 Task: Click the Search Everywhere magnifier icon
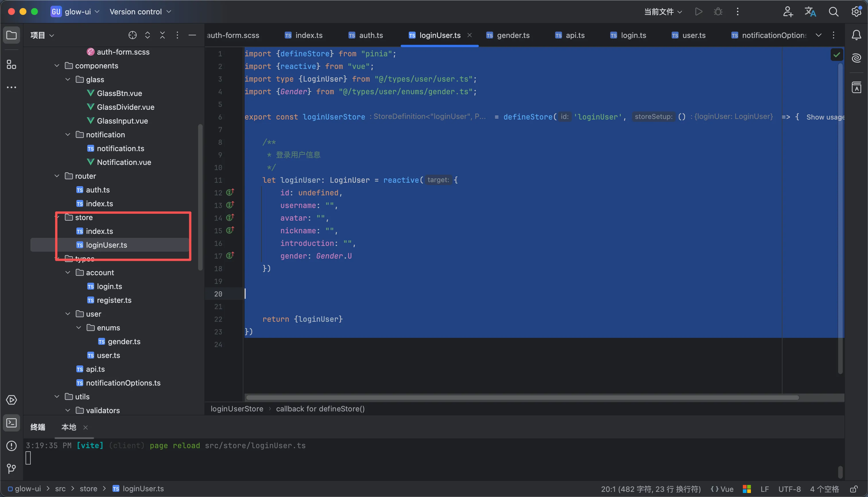pos(834,11)
